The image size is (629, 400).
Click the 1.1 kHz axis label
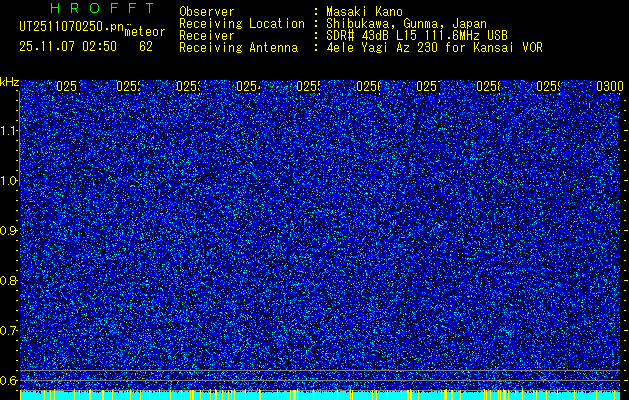click(9, 131)
